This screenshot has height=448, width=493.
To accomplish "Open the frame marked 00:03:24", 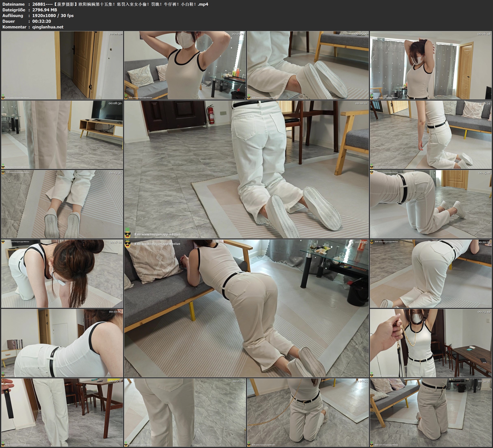I will (x=185, y=65).
